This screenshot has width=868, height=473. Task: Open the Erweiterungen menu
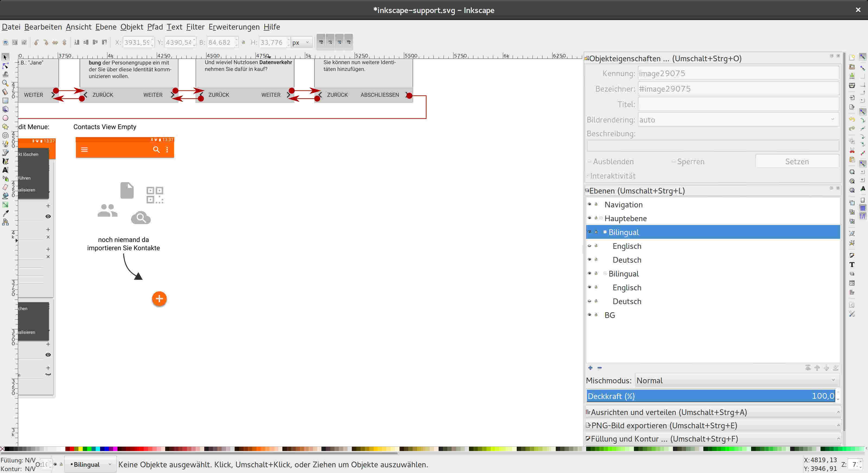point(234,27)
